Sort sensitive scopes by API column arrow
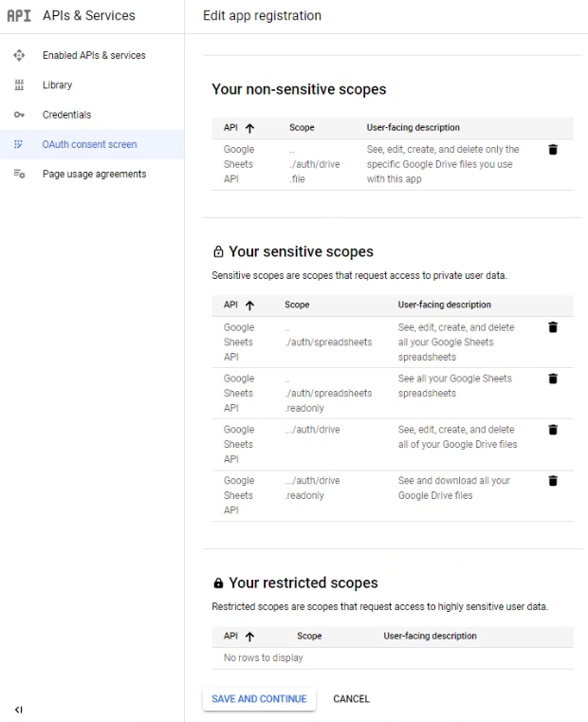 click(x=250, y=305)
